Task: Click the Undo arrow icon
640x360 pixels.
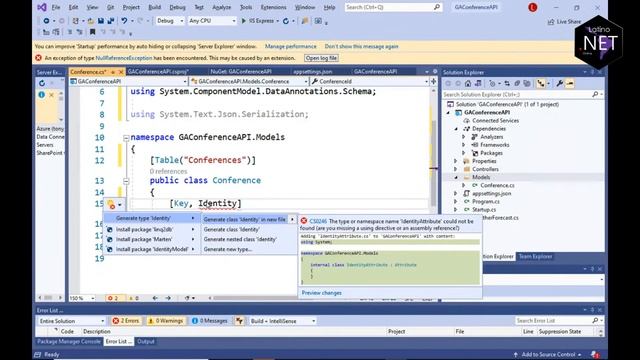Action: click(124, 21)
